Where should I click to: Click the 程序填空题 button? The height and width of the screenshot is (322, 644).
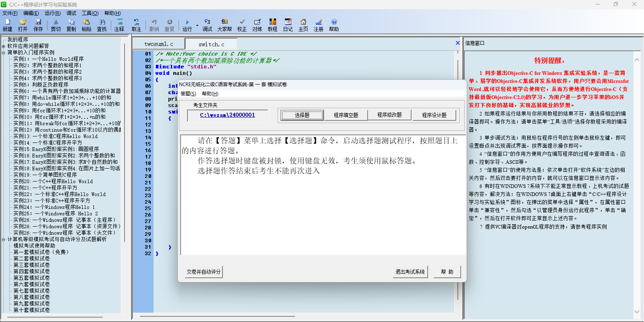click(x=346, y=115)
